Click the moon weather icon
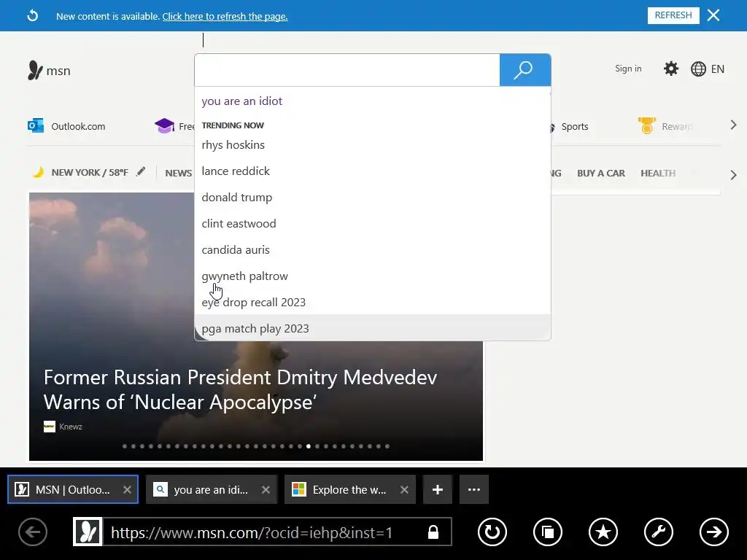 (x=38, y=172)
